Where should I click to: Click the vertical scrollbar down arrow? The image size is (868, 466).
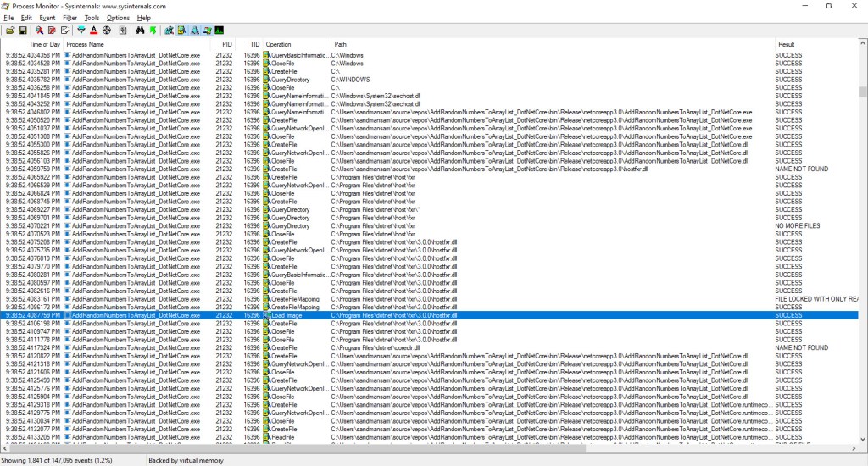pos(863,438)
